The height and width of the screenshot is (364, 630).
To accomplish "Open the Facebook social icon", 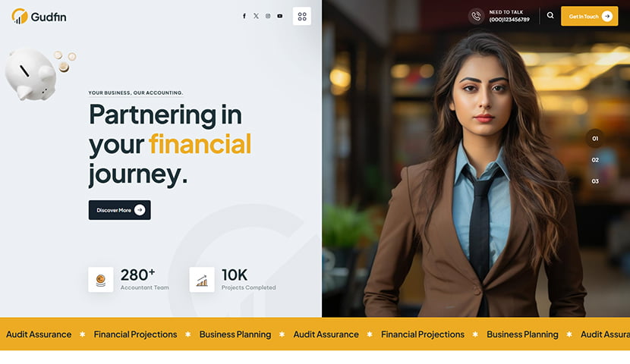I will [244, 16].
